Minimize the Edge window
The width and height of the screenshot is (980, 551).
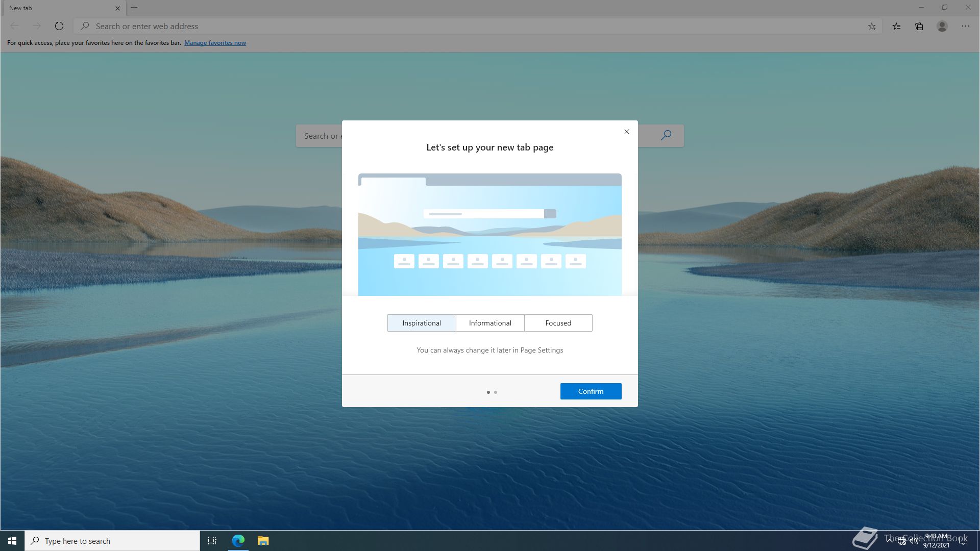[x=921, y=8]
